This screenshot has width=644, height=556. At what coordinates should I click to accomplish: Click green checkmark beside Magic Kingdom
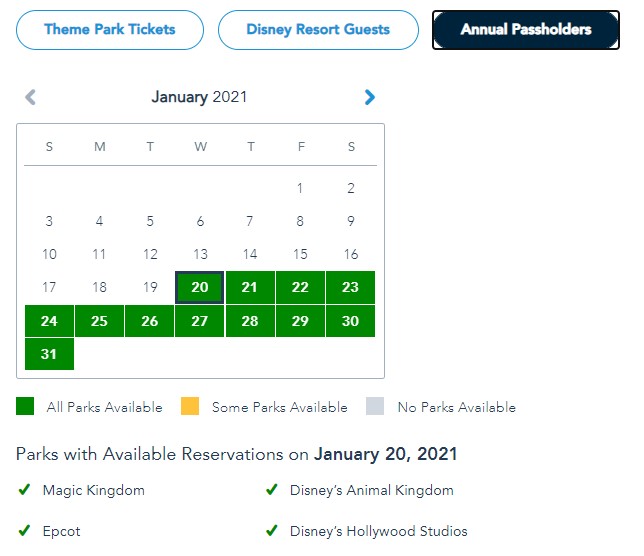click(24, 490)
